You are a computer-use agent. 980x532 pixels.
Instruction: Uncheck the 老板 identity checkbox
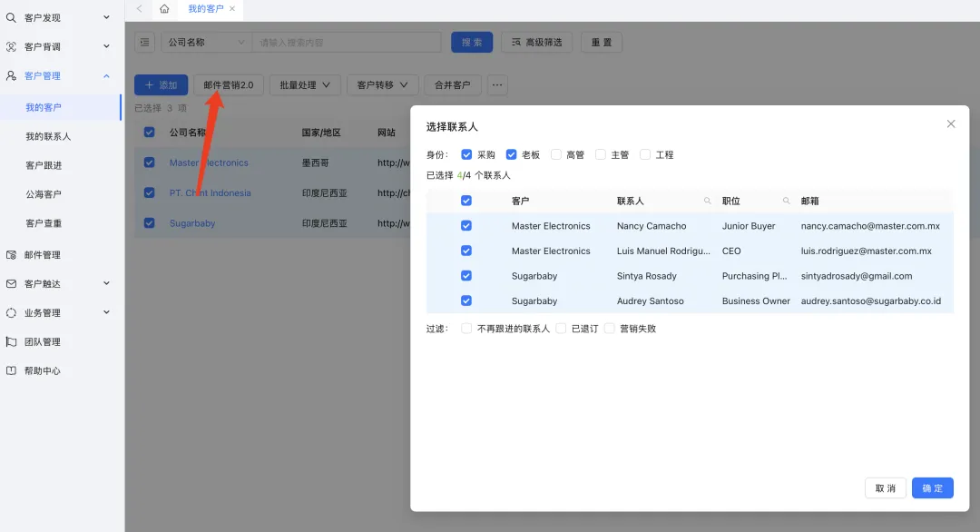[x=510, y=154]
